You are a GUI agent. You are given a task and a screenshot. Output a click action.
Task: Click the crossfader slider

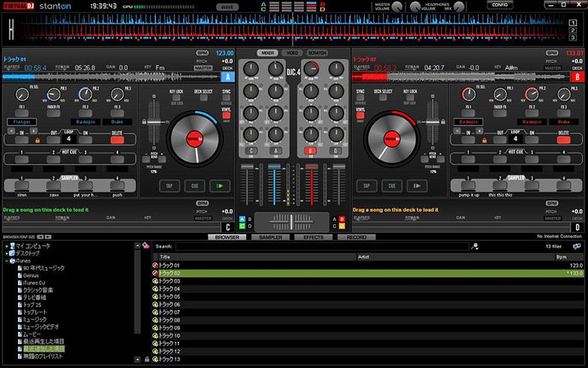click(292, 222)
